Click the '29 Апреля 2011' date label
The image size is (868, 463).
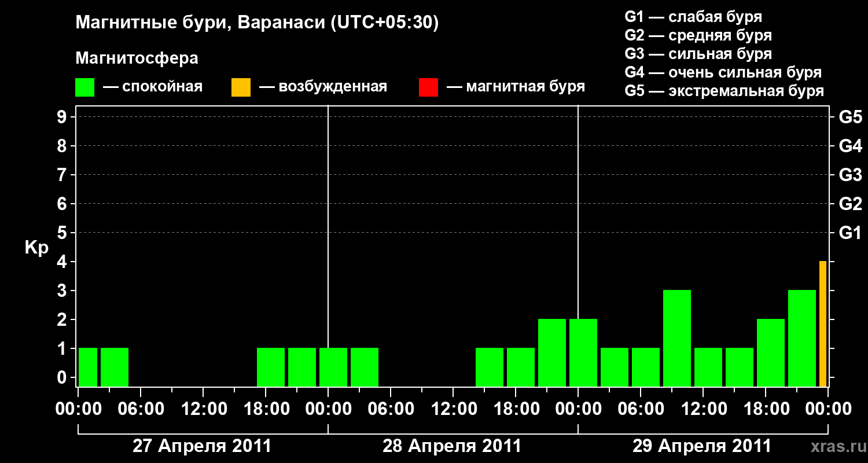point(702,446)
